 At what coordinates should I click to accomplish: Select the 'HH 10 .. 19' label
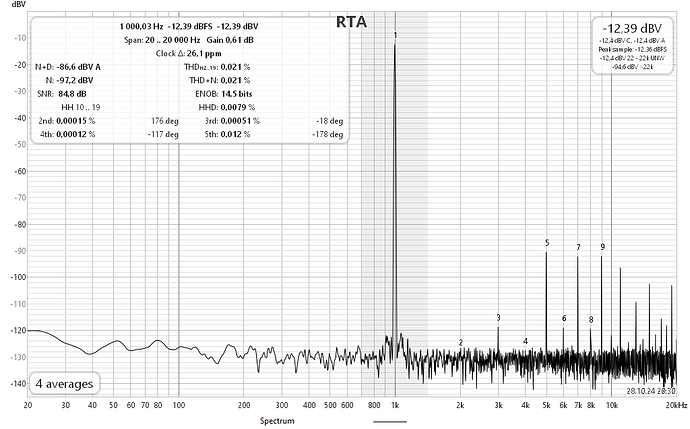81,107
